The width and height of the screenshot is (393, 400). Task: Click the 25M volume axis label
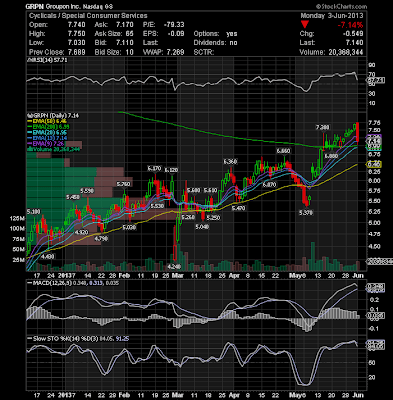19,260
